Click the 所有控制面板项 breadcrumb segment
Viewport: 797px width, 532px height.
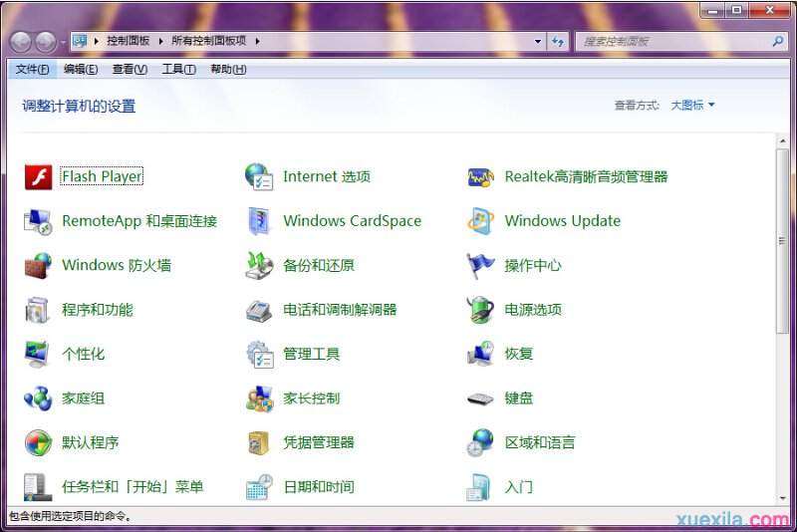click(x=209, y=41)
